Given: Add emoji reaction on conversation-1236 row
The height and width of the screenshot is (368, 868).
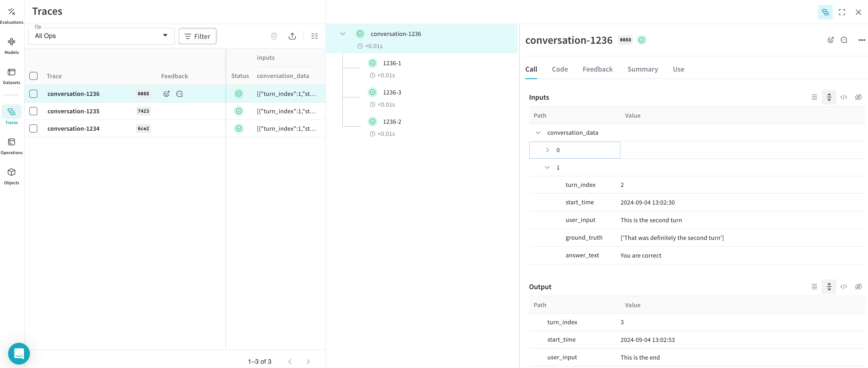Looking at the screenshot, I should tap(166, 94).
